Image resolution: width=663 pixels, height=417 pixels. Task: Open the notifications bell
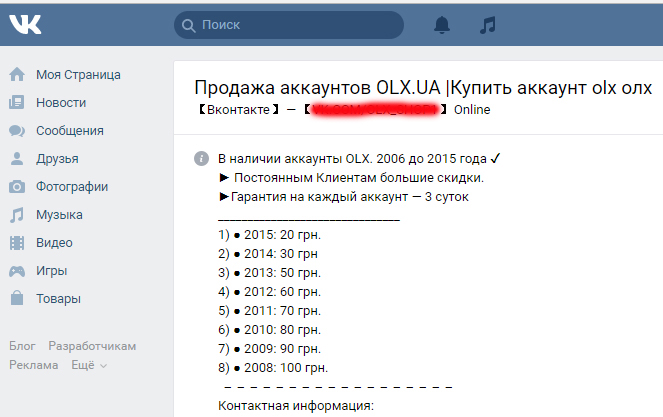[442, 25]
